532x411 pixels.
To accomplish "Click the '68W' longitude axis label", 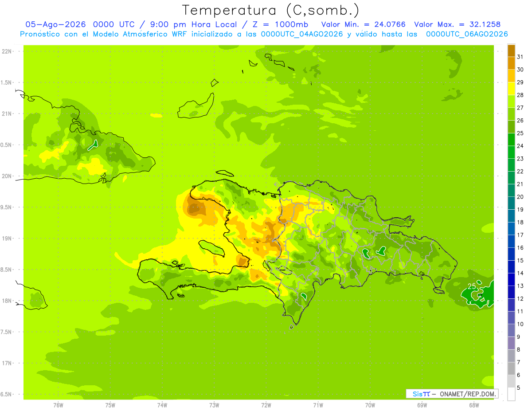I will (x=473, y=405).
